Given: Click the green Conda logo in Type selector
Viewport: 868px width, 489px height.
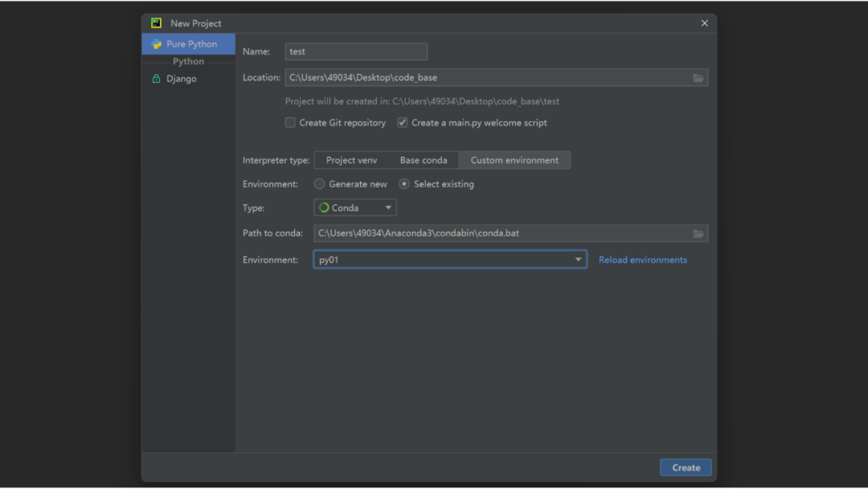Looking at the screenshot, I should pyautogui.click(x=324, y=207).
